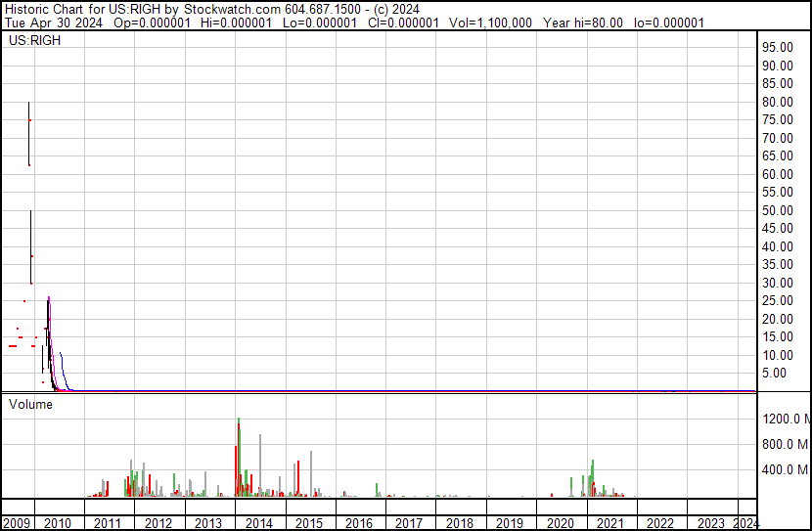Select the 2020 year label on axis
The image size is (812, 531).
click(561, 523)
